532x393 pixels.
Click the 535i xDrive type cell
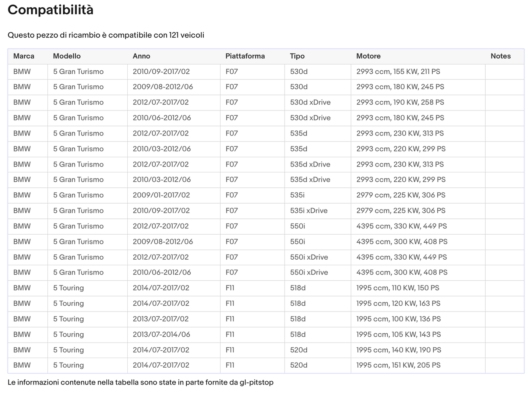coord(309,211)
